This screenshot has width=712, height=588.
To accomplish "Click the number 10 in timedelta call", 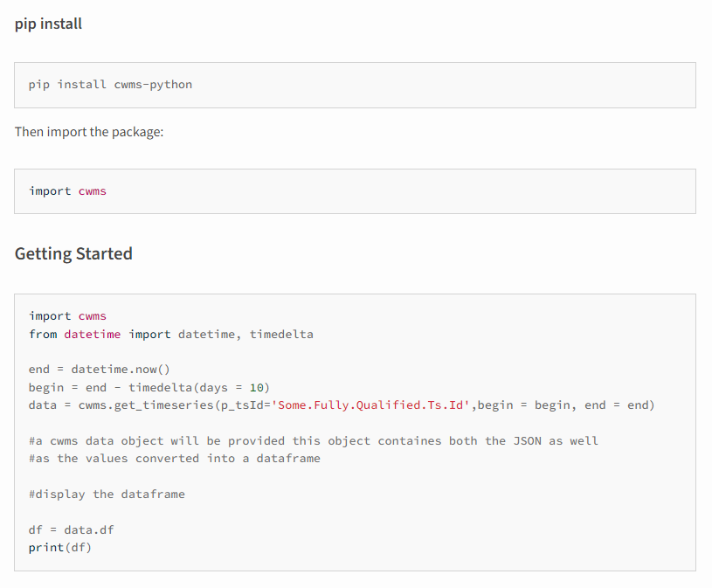I will pos(257,387).
